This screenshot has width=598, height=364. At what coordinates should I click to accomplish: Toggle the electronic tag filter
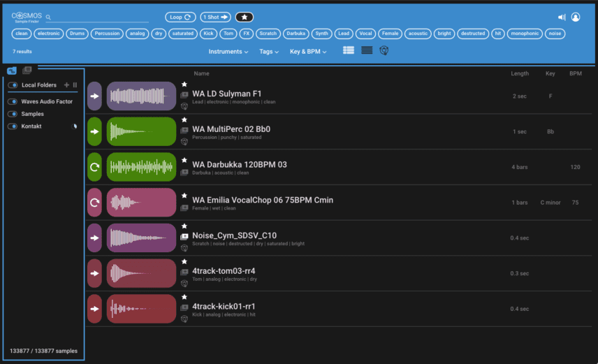tap(49, 34)
